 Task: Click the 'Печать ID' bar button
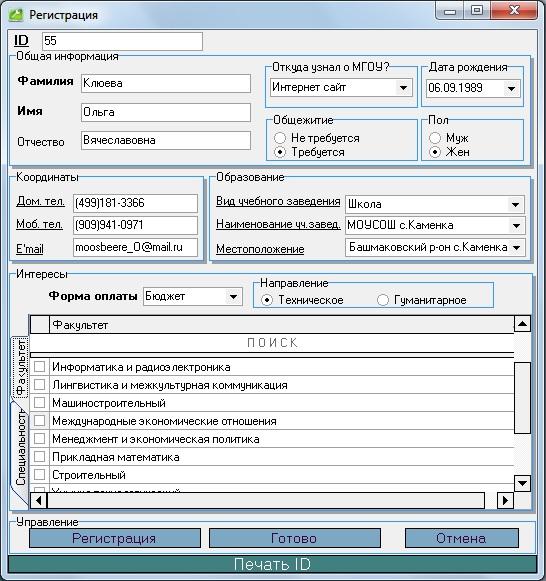point(273,564)
